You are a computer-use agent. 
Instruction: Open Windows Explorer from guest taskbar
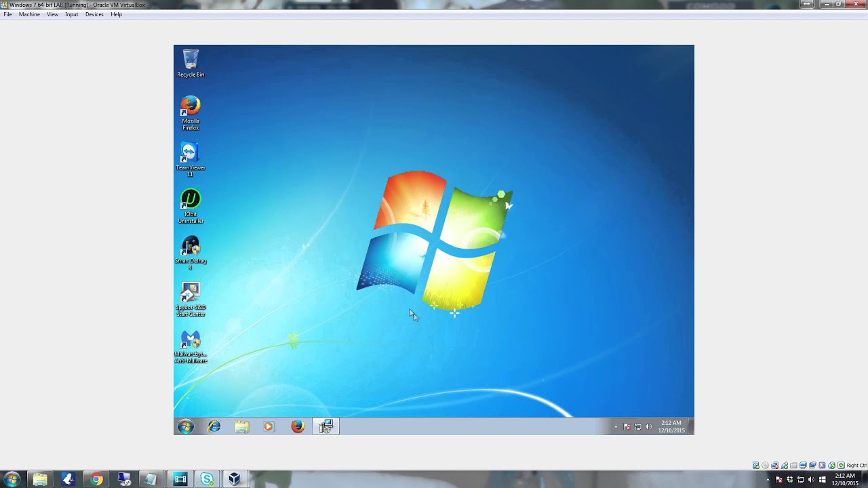pos(242,426)
